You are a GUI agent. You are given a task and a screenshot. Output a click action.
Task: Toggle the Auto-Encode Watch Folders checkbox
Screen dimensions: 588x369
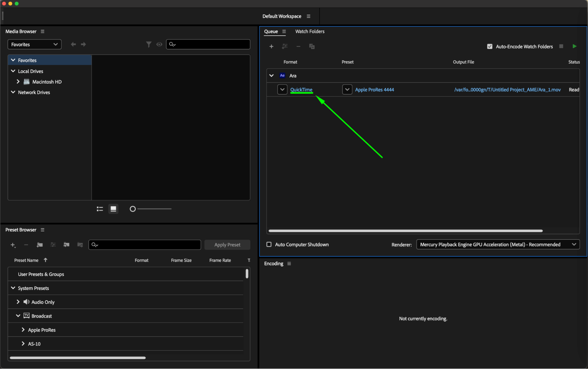[490, 47]
